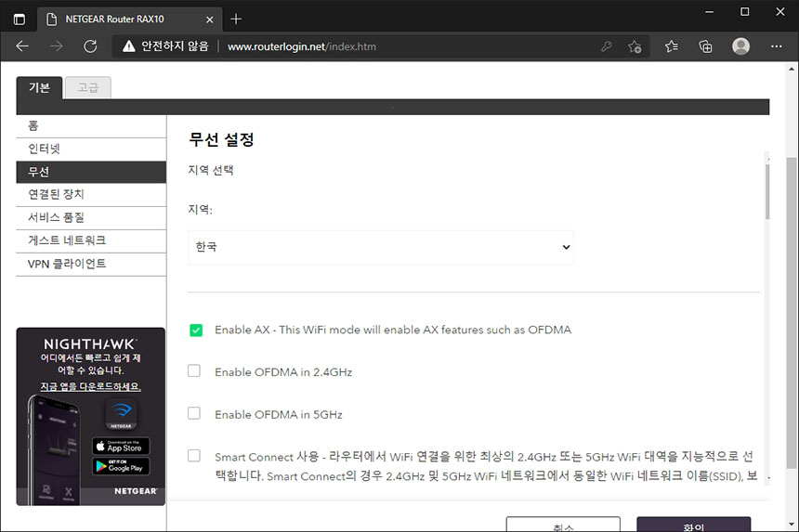Open the 지역 dropdown showing 한국
Image resolution: width=799 pixels, height=532 pixels.
pos(381,247)
